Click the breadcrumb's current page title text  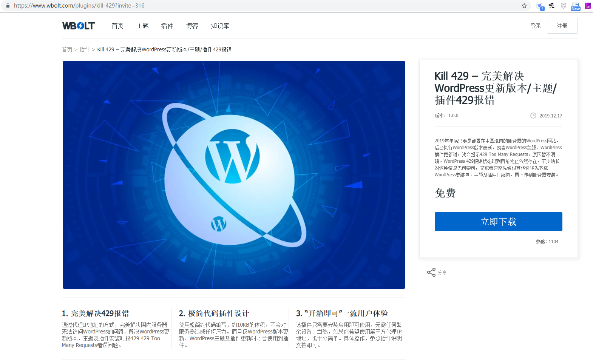(x=164, y=49)
